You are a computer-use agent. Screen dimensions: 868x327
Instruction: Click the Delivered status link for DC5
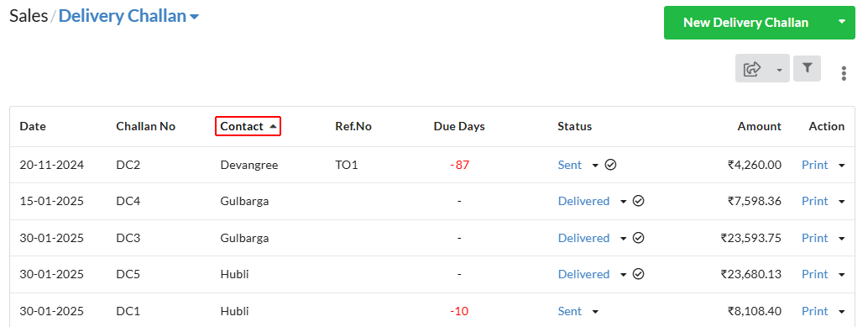[x=583, y=274]
